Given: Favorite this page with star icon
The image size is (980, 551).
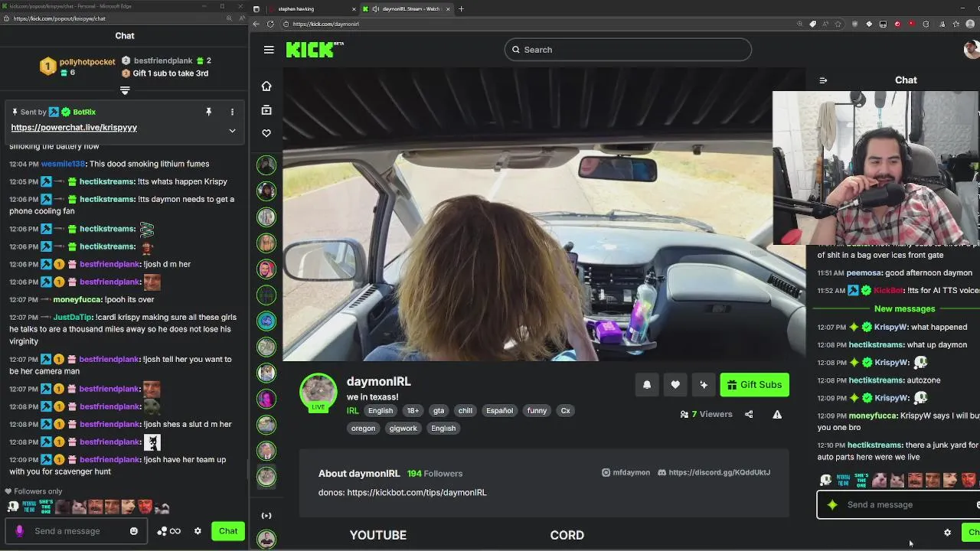Looking at the screenshot, I should click(838, 24).
